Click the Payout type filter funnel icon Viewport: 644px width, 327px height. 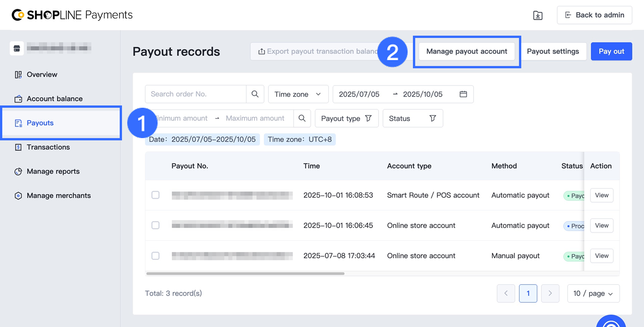tap(368, 118)
